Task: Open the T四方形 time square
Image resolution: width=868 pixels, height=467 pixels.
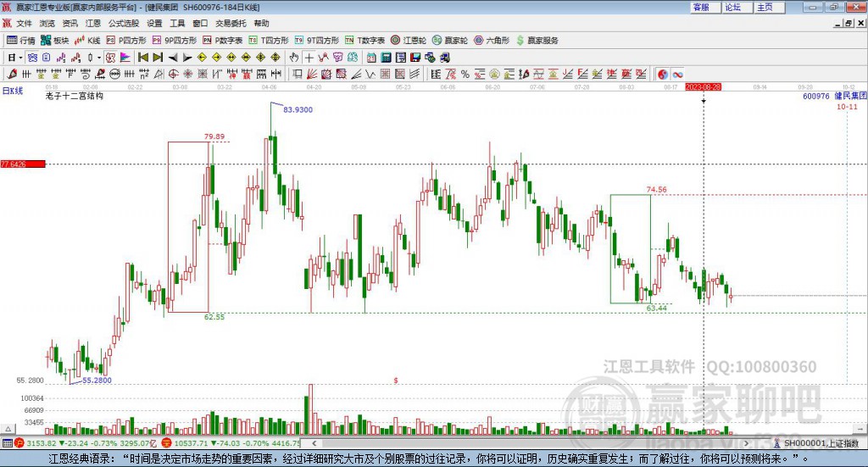Action: pyautogui.click(x=269, y=41)
